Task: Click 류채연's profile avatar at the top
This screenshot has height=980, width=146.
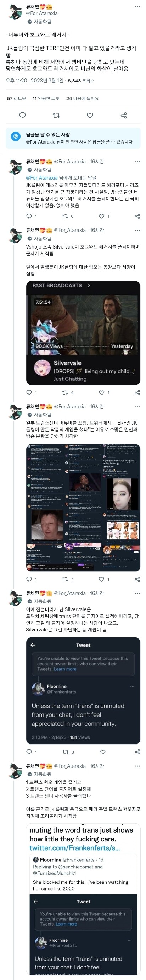Action: [15, 12]
